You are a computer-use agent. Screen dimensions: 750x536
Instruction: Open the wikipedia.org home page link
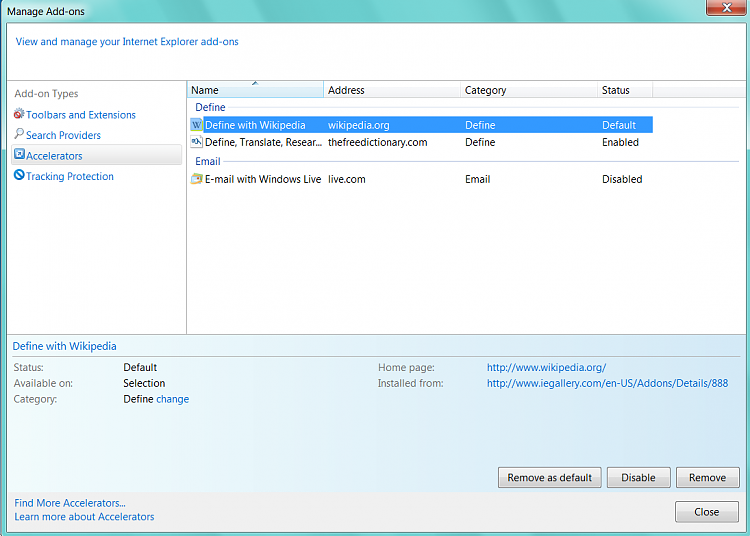tap(546, 367)
